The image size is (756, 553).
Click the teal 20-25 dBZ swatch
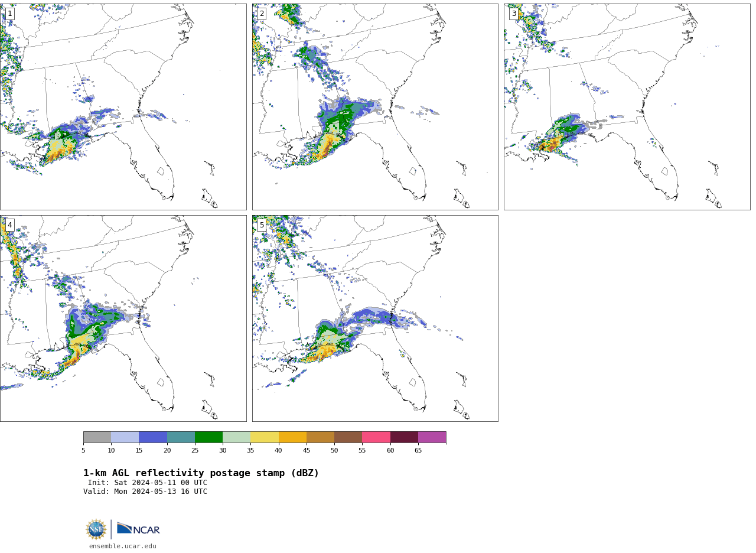181,437
